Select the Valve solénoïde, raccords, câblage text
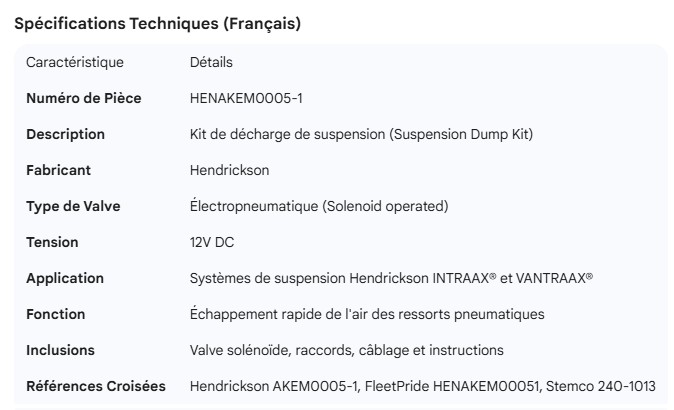674x410 pixels. click(x=346, y=350)
